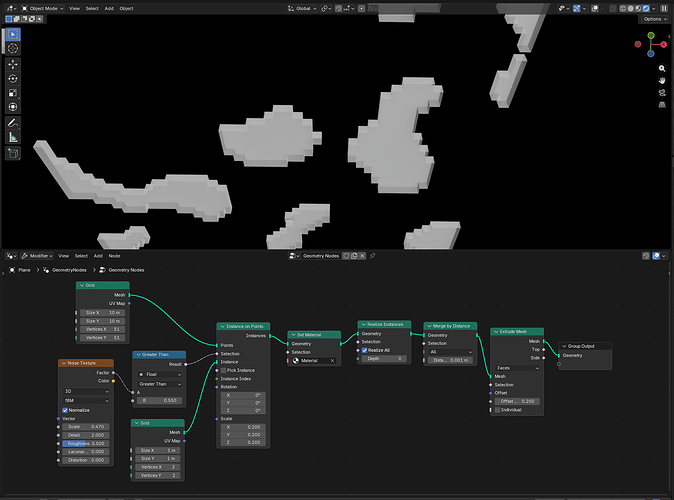
Task: Activate the Scale tool
Action: click(x=13, y=93)
